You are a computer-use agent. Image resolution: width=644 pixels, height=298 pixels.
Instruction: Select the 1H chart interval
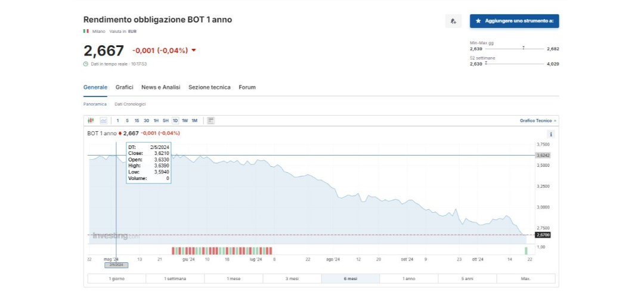pyautogui.click(x=156, y=120)
